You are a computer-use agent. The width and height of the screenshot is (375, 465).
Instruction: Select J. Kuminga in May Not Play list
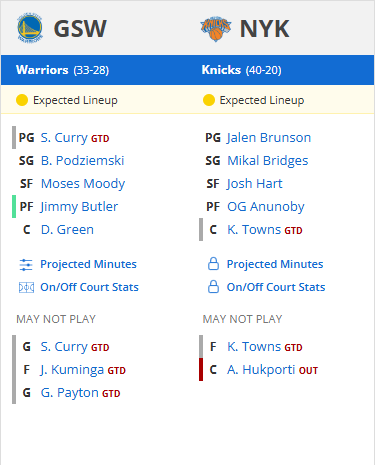coord(72,370)
